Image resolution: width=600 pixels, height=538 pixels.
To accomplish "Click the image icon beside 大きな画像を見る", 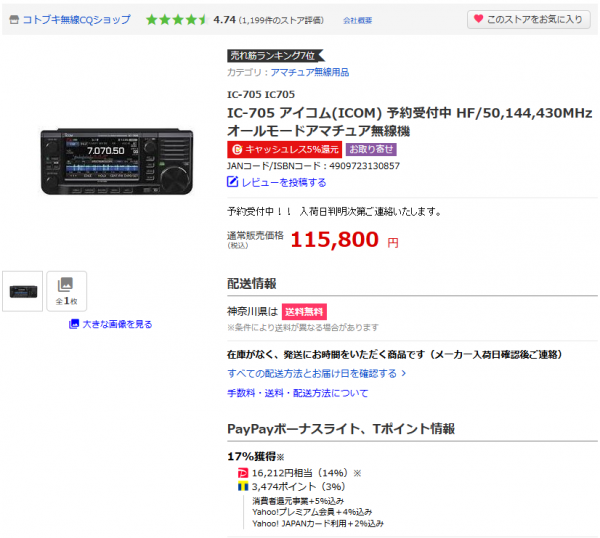I will tap(74, 324).
